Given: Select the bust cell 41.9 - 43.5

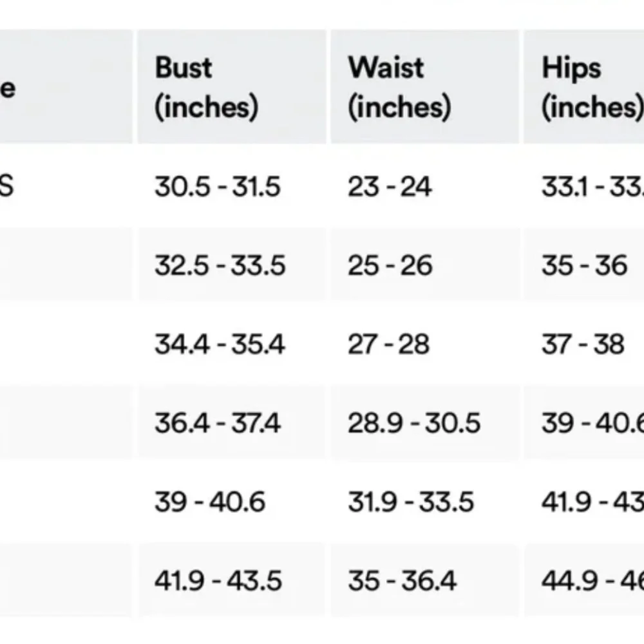Looking at the screenshot, I should pos(218,581).
